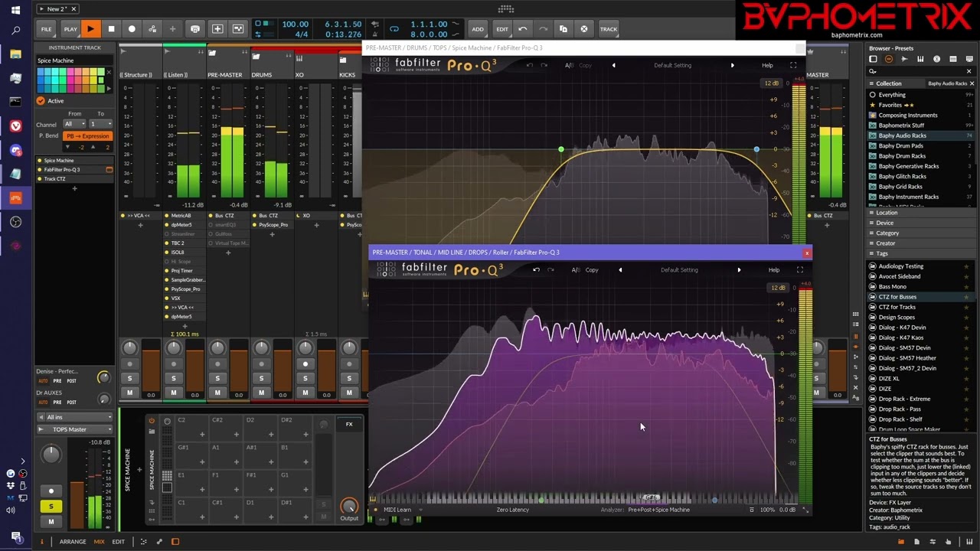Open the MIDI channel All dropdown

pyautogui.click(x=74, y=124)
